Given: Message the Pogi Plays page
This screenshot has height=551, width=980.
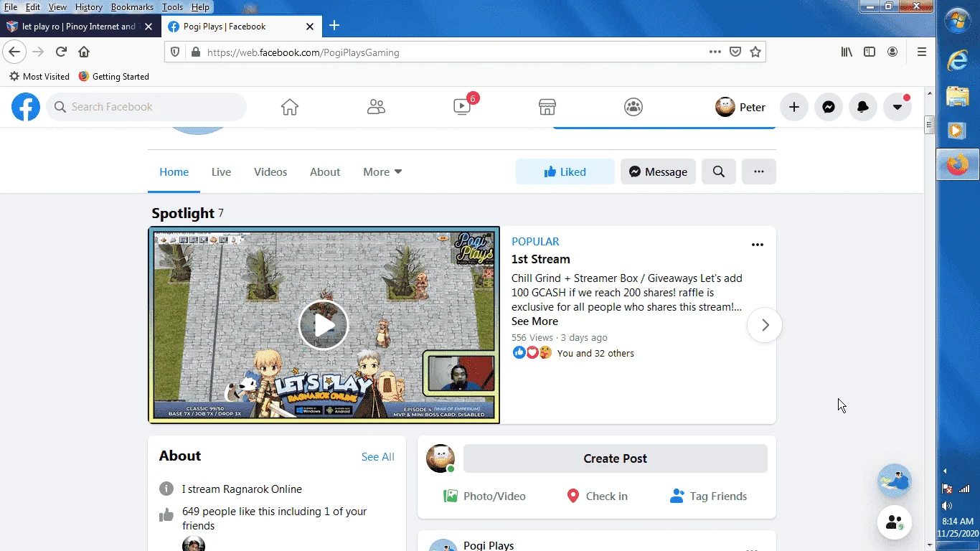Looking at the screenshot, I should [658, 171].
